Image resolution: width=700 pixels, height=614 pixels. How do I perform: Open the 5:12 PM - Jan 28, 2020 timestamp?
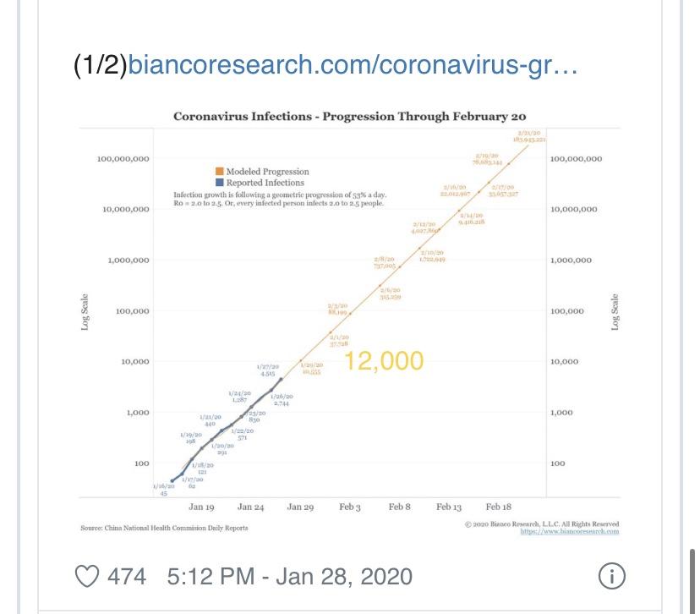pos(290,576)
